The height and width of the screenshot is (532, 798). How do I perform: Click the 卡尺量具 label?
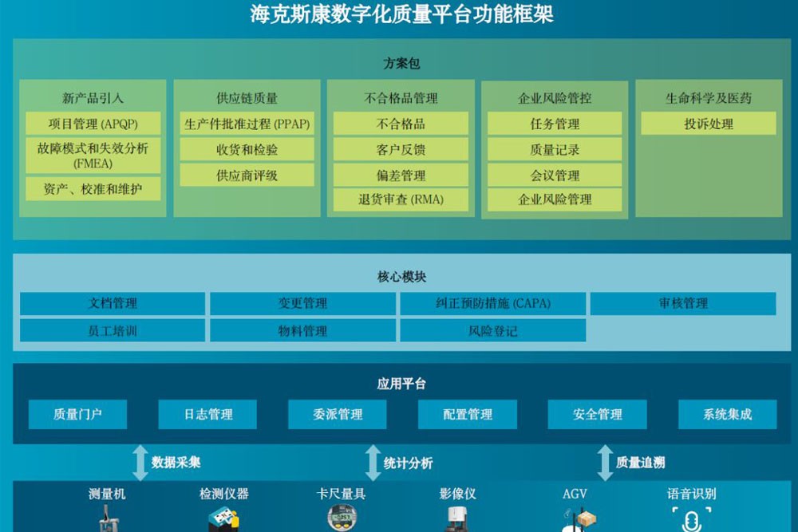(341, 494)
